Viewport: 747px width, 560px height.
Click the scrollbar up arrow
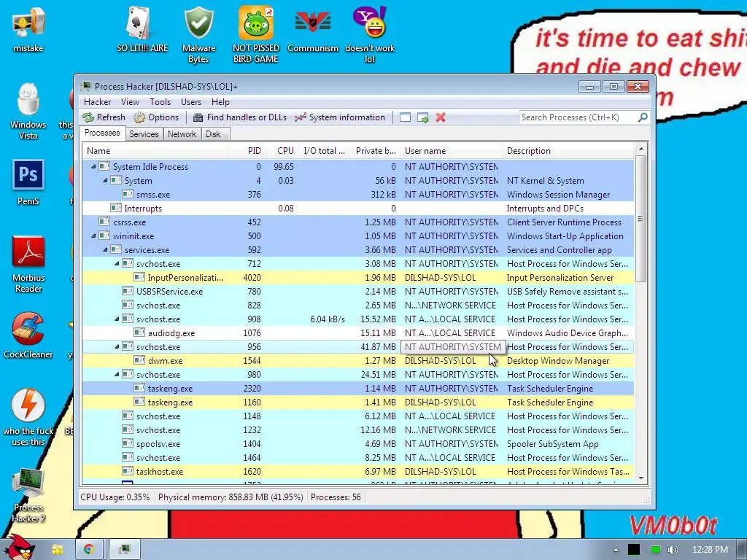(641, 149)
